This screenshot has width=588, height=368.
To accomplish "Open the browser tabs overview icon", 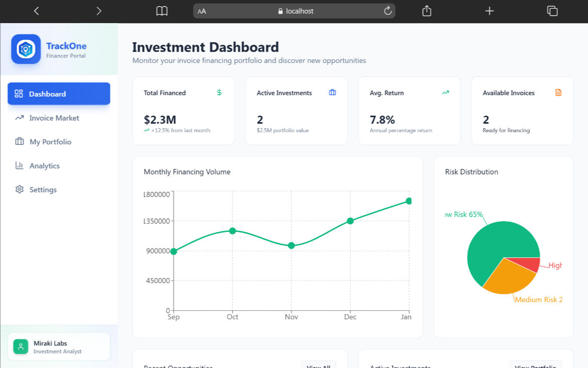I will (x=552, y=11).
